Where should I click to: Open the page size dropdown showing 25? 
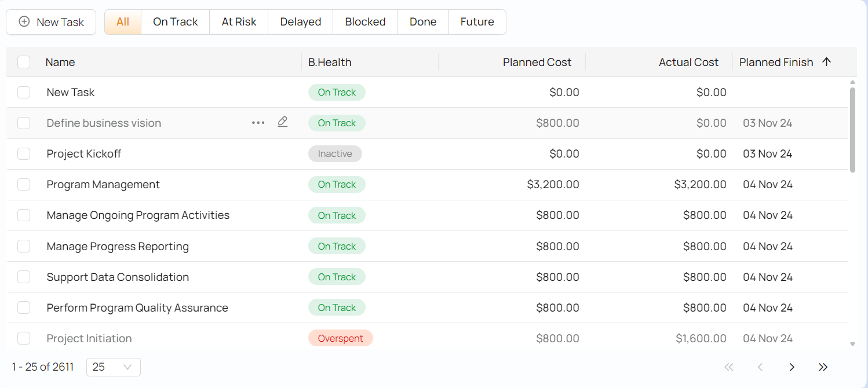point(114,367)
